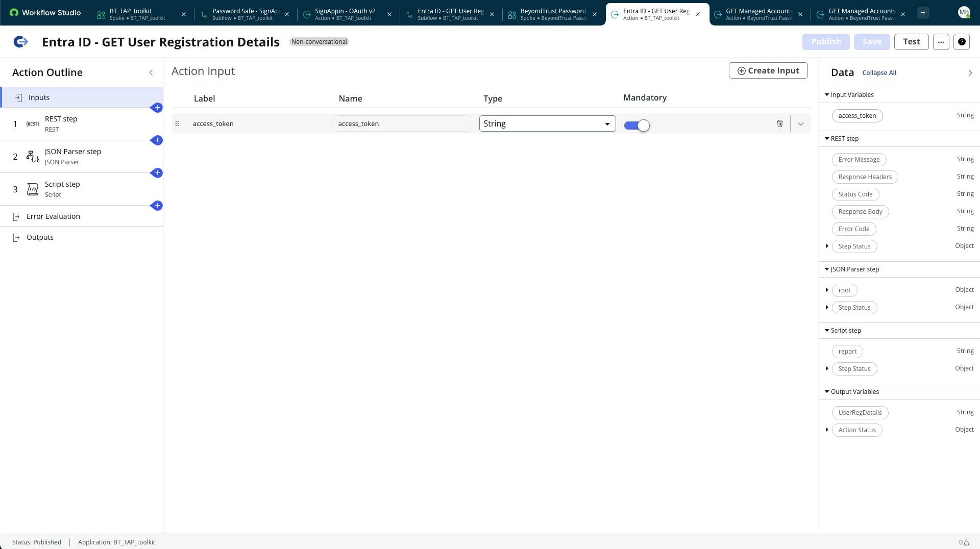Click the Publish button
980x549 pixels.
tap(826, 42)
